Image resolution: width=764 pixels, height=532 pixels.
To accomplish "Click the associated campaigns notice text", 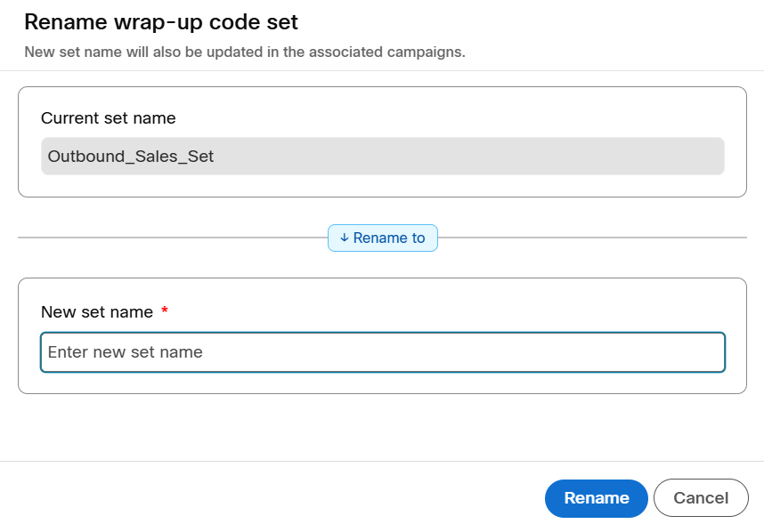I will tap(245, 52).
